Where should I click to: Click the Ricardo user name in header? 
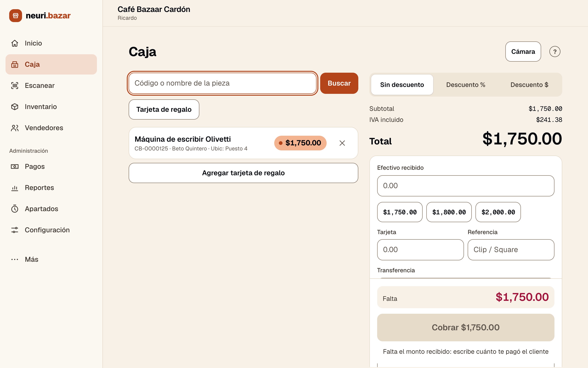[x=127, y=18]
